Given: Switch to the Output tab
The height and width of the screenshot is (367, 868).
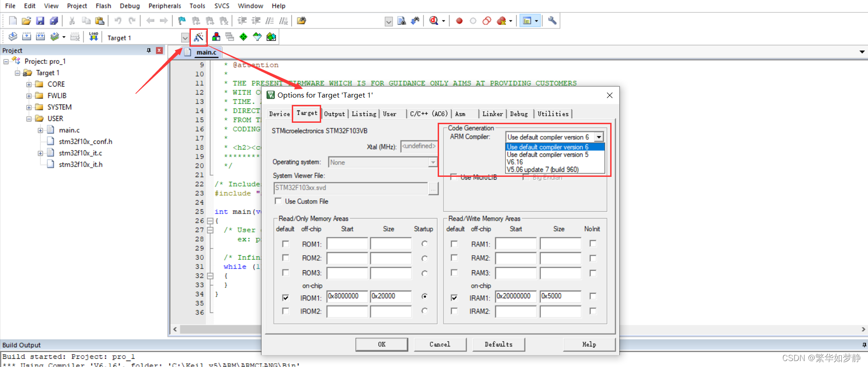Looking at the screenshot, I should (x=334, y=114).
